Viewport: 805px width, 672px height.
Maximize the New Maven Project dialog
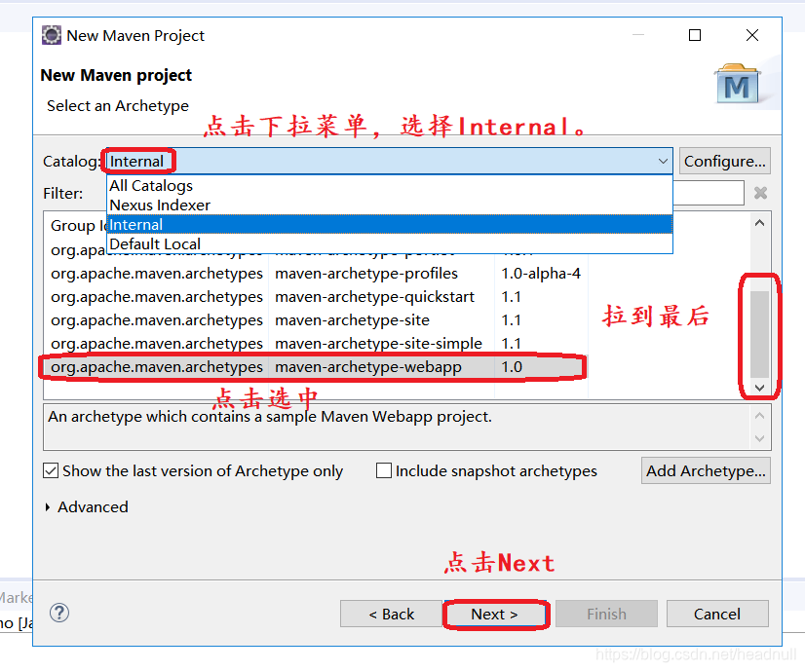[695, 35]
